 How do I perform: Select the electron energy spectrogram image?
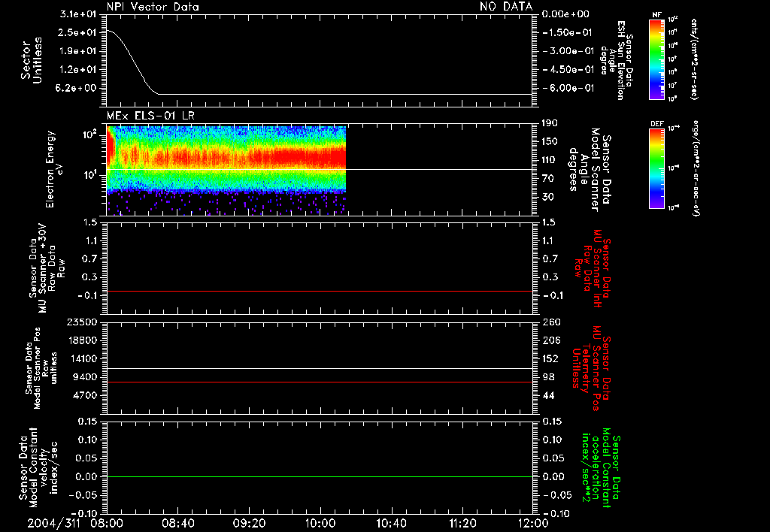(x=226, y=171)
